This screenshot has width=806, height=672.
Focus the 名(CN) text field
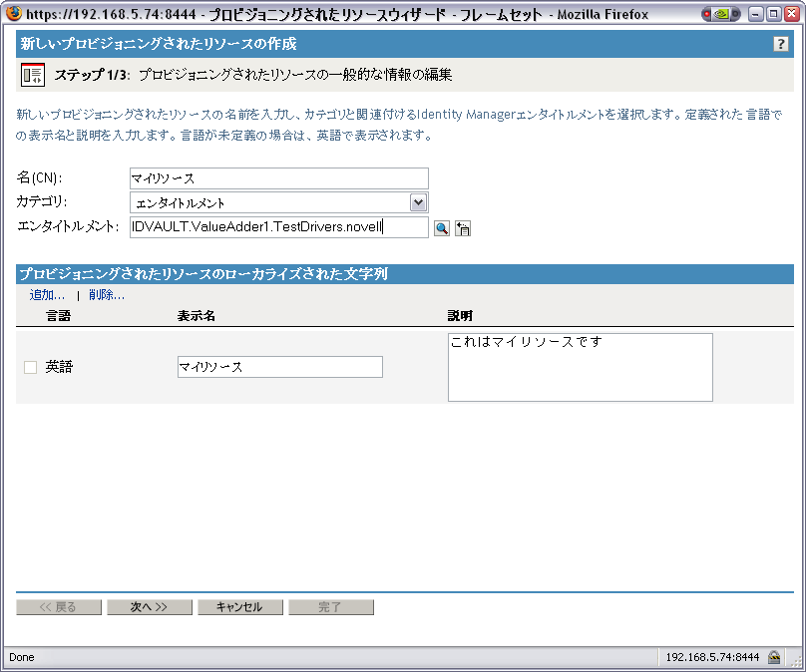pos(278,178)
